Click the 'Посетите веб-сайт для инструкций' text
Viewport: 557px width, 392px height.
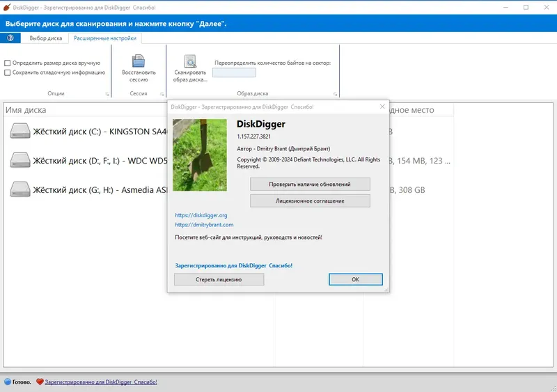249,237
